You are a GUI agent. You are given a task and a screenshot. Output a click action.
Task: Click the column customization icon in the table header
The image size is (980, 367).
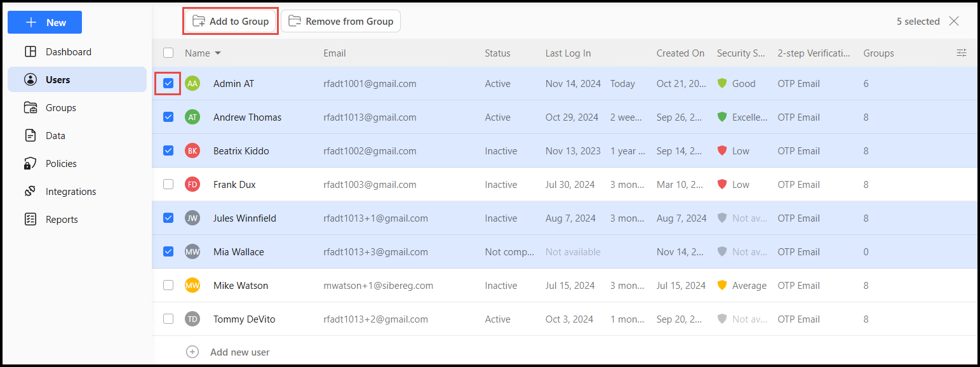click(x=961, y=53)
